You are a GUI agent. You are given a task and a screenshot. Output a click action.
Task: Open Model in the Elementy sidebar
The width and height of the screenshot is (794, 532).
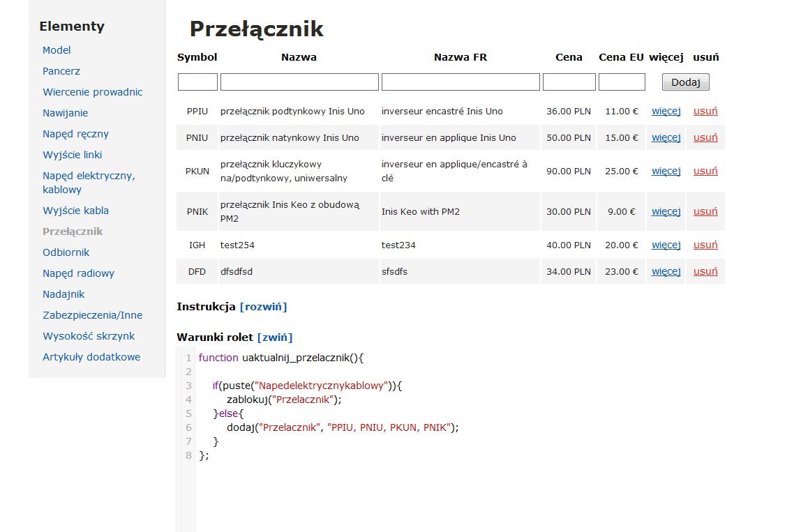click(x=57, y=50)
